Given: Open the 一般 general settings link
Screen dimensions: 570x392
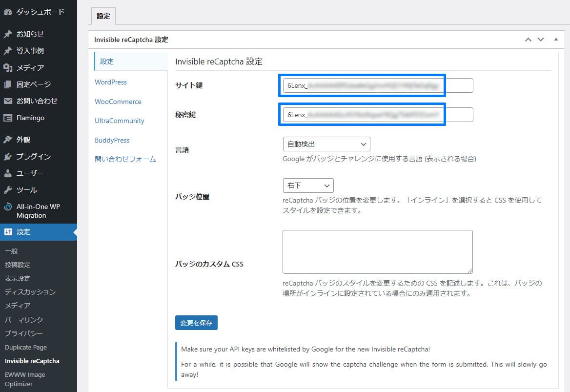Looking at the screenshot, I should [x=12, y=250].
